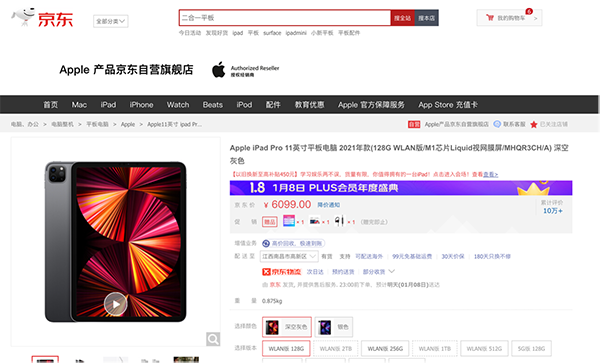Click the red 自营 badge
The height and width of the screenshot is (363, 600).
tap(414, 124)
